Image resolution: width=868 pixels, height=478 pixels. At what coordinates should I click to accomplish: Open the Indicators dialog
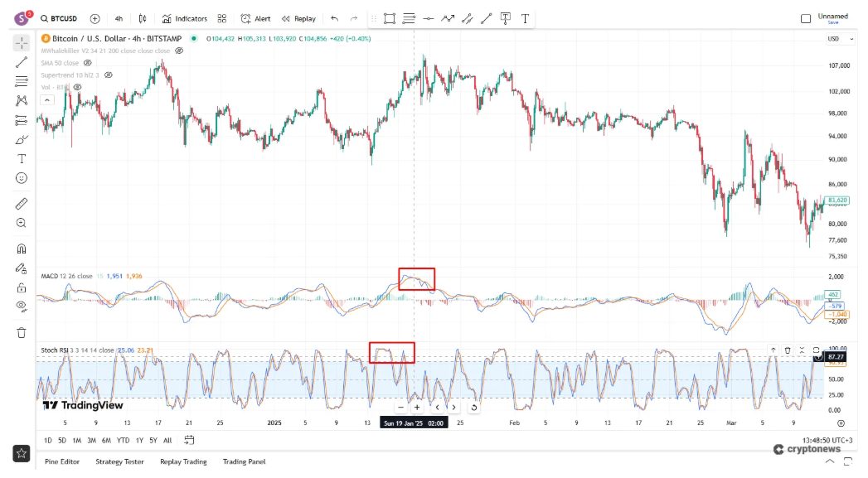click(x=184, y=18)
